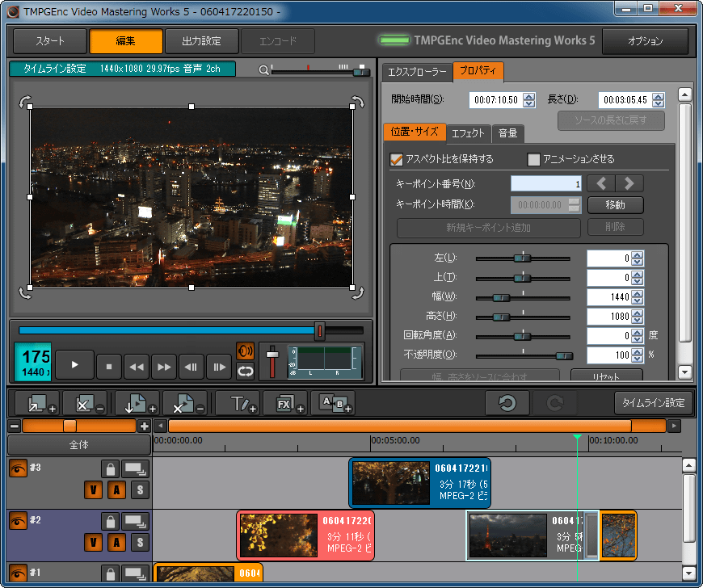
Task: Toggle the audio preview speaker icon
Action: [246, 351]
